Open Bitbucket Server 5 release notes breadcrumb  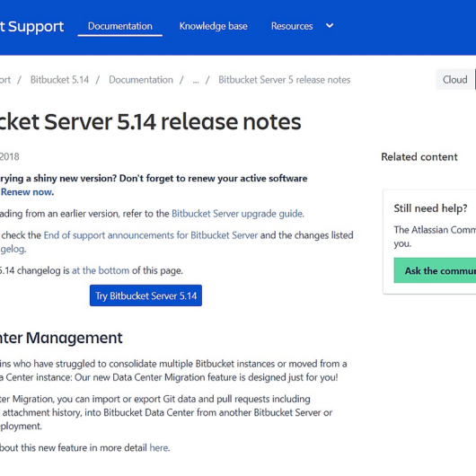pyautogui.click(x=284, y=80)
